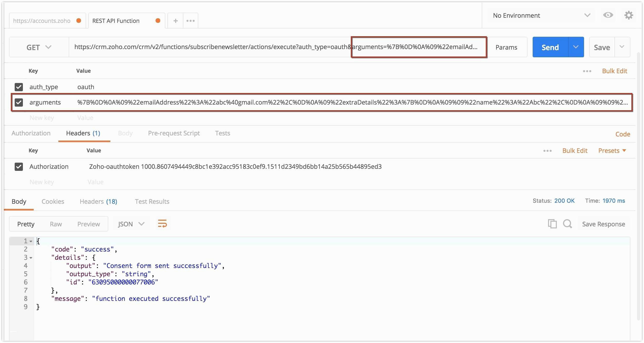Switch to the Authorization tab
Viewport: 644px width, 343px height.
[x=31, y=133]
